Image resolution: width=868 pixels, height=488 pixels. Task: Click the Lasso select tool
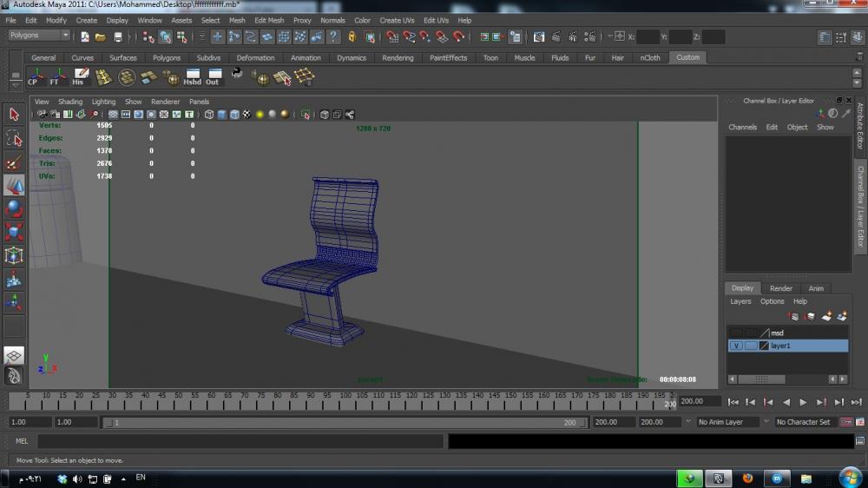coord(14,138)
